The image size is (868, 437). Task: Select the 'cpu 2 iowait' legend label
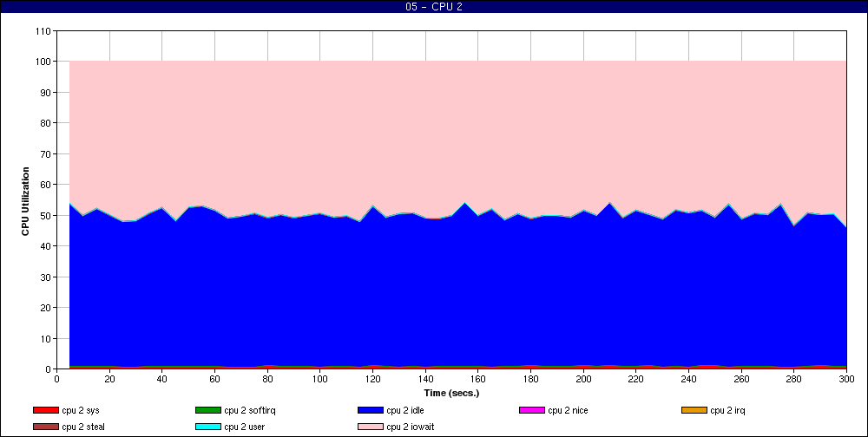click(x=411, y=427)
